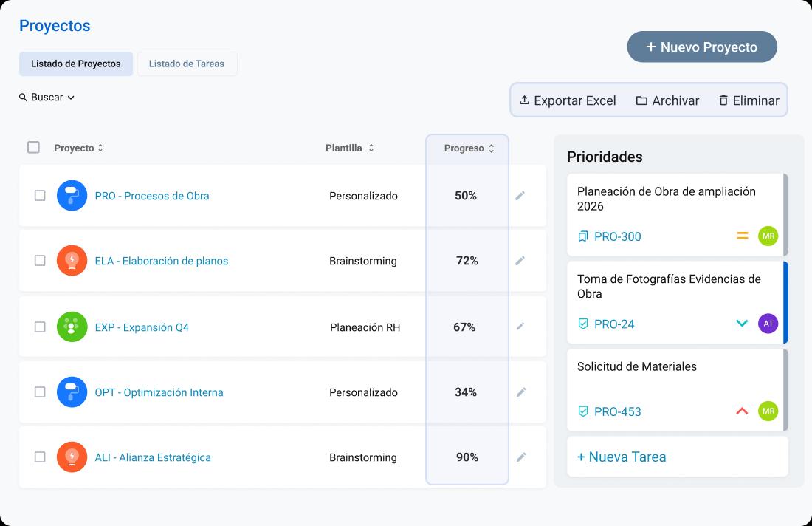812x526 pixels.
Task: Edit the ALI - Alianza Estratégica row
Action: click(x=521, y=457)
